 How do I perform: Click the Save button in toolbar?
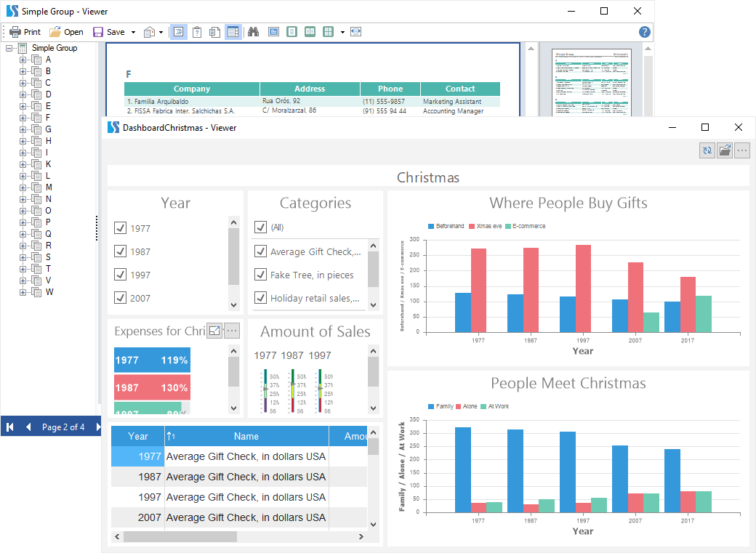(108, 32)
